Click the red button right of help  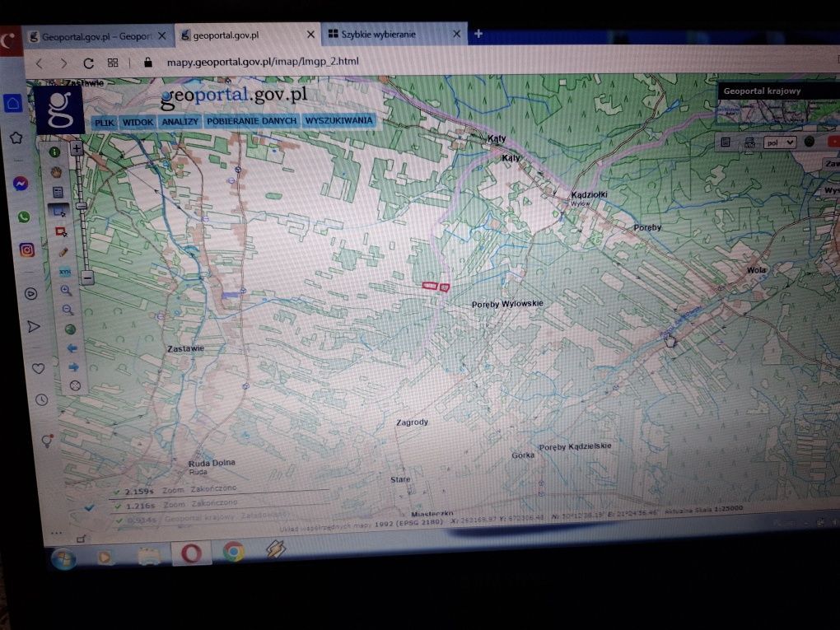[833, 141]
